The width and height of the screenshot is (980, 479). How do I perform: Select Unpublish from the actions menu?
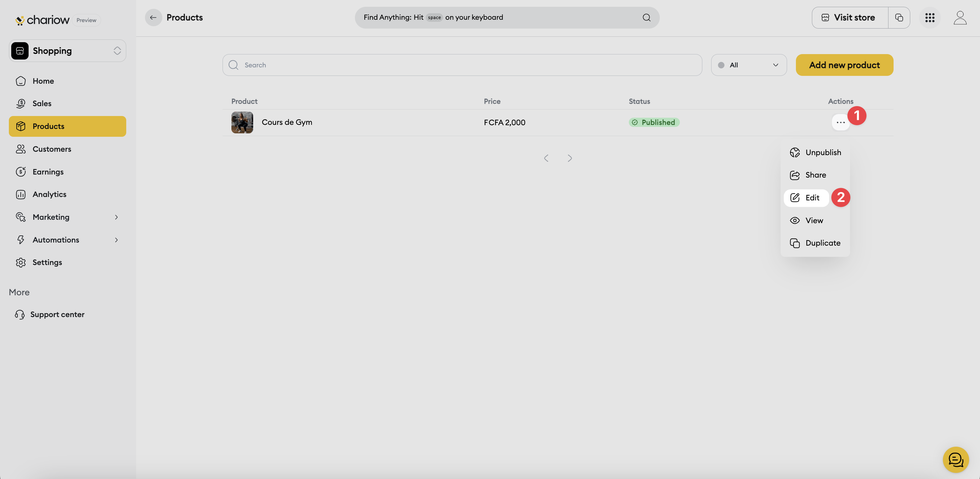[x=815, y=152]
